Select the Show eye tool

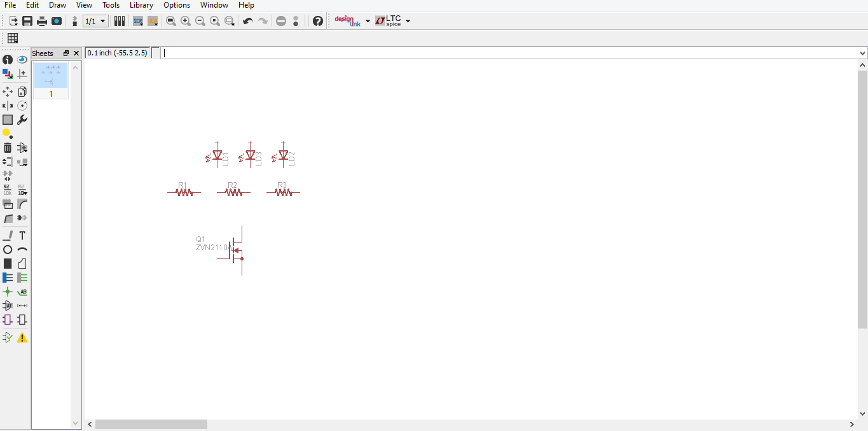tap(22, 60)
